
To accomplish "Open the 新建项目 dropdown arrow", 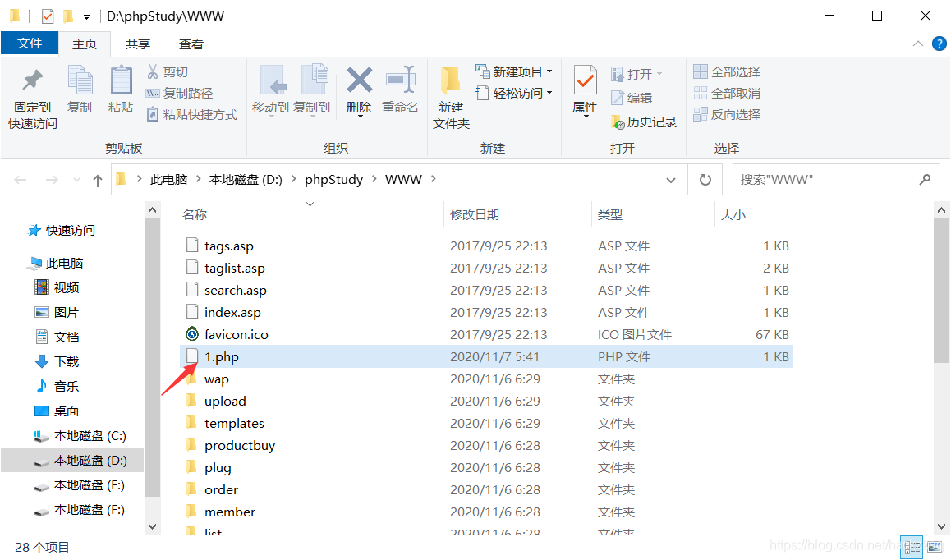I will point(551,71).
